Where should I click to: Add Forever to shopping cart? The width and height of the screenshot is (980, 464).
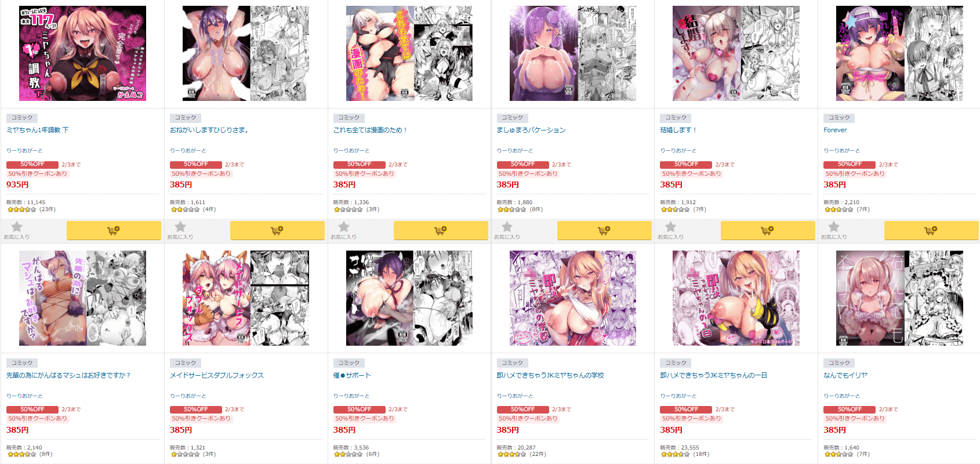click(931, 230)
